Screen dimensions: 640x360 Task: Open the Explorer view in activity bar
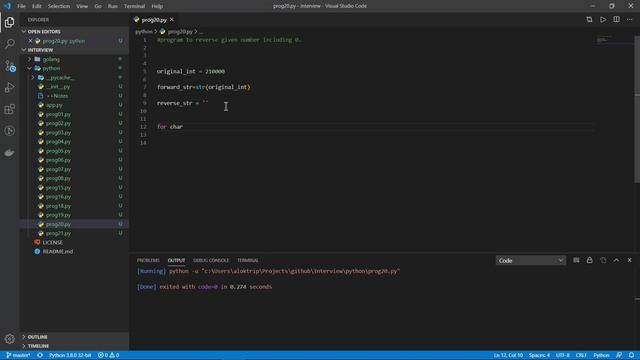(x=10, y=22)
